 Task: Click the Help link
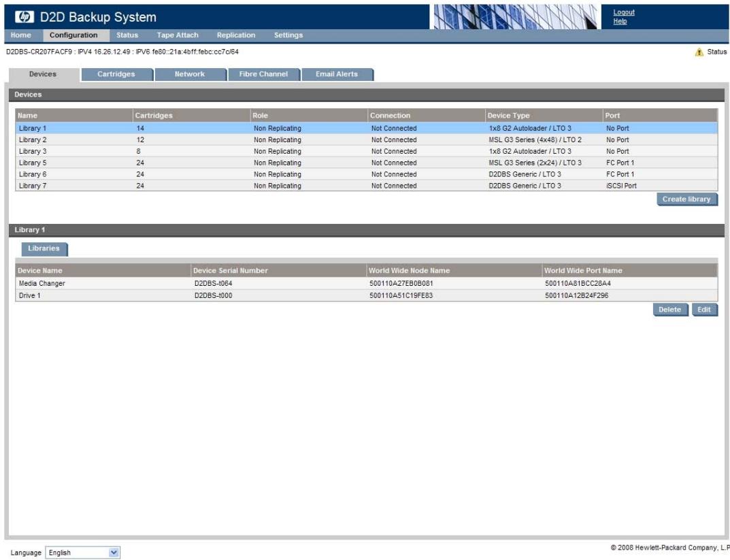[x=620, y=21]
